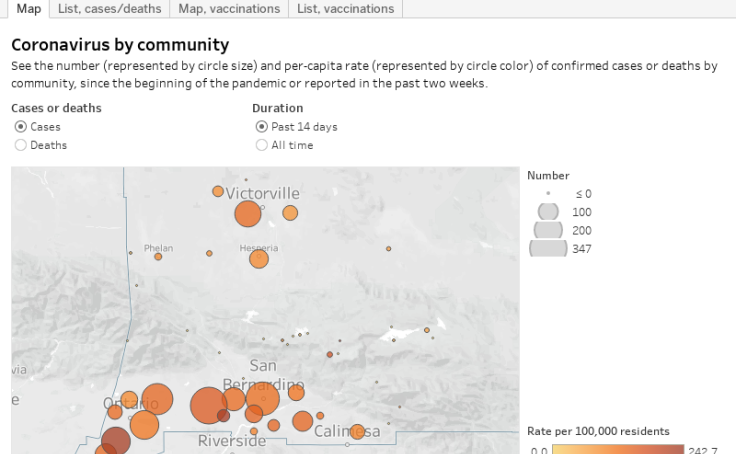
Task: Click the isolated small dot east of Hesperia
Action: tap(388, 249)
